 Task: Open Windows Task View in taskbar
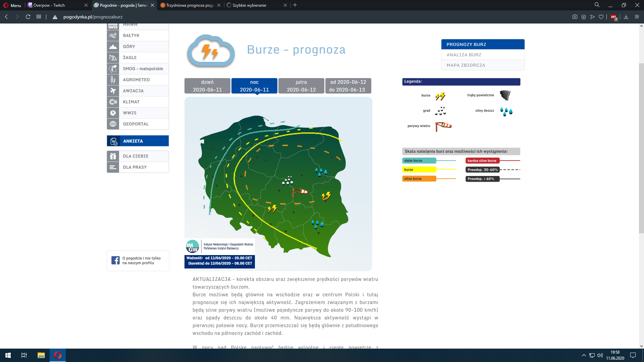(x=24, y=355)
